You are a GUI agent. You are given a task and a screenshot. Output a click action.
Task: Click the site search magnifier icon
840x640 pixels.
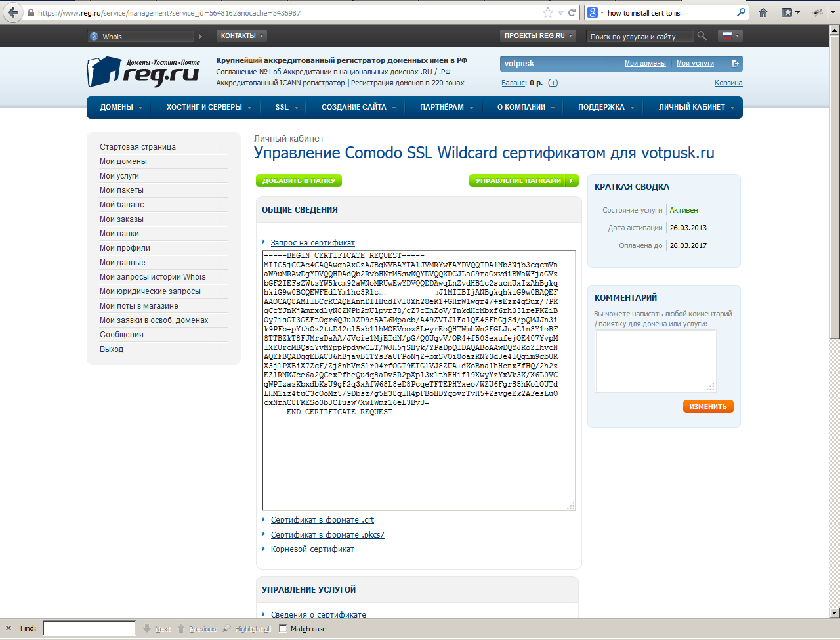[702, 36]
